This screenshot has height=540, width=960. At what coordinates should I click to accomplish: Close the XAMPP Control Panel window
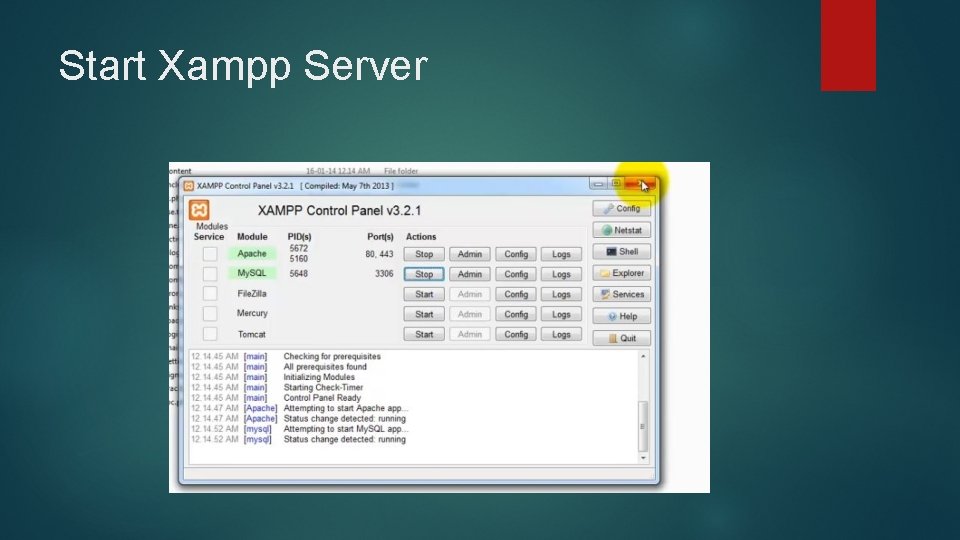(640, 184)
